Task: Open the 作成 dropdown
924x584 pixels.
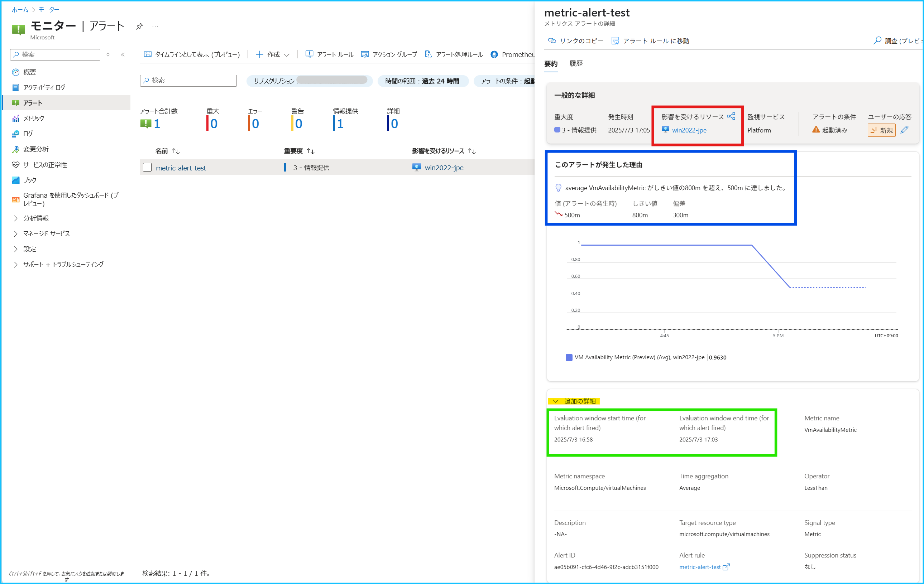Action: pos(273,54)
